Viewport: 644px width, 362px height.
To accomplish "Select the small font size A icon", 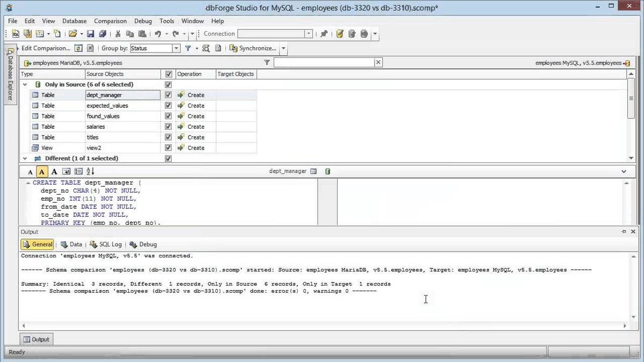I will (x=30, y=172).
